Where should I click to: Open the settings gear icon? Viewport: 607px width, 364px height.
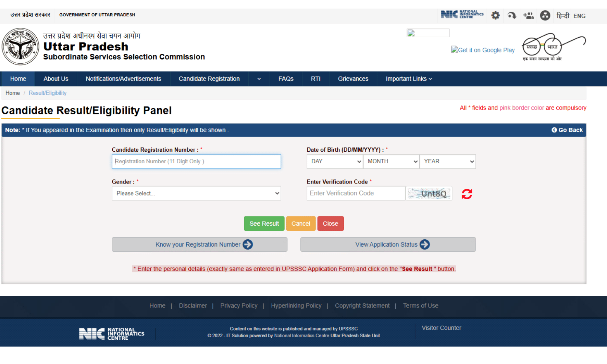495,15
